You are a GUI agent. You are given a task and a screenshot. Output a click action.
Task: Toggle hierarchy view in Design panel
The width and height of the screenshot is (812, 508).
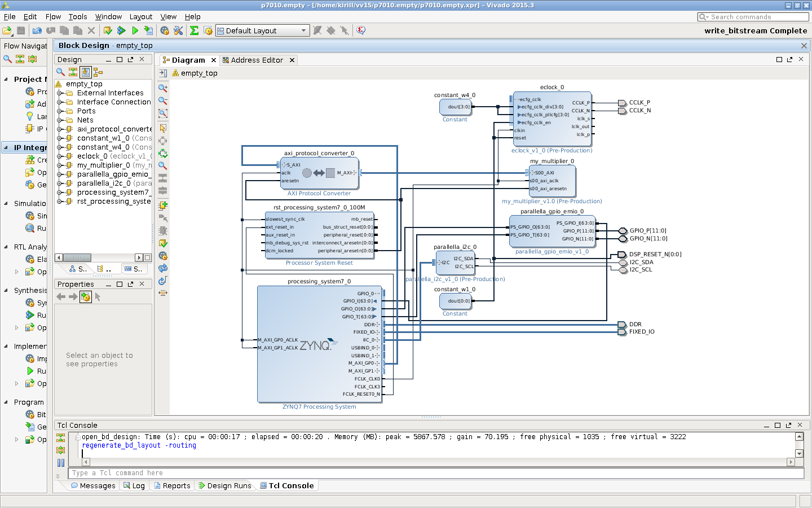(x=98, y=72)
